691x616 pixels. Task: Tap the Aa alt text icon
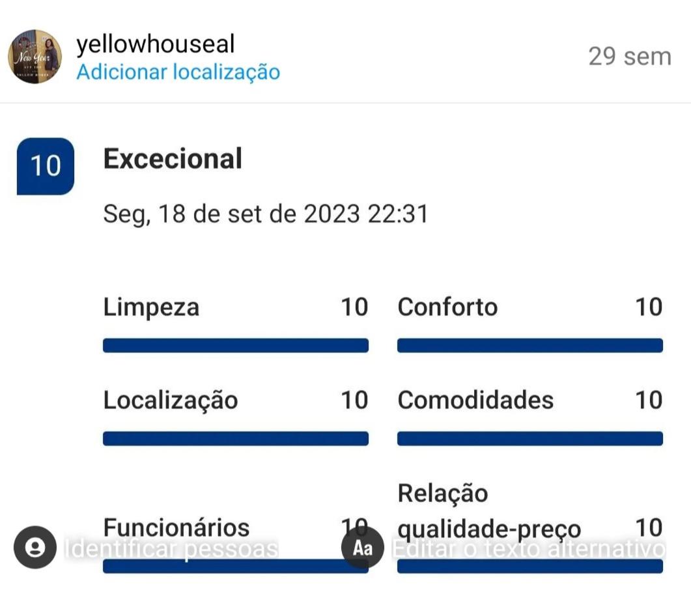363,548
